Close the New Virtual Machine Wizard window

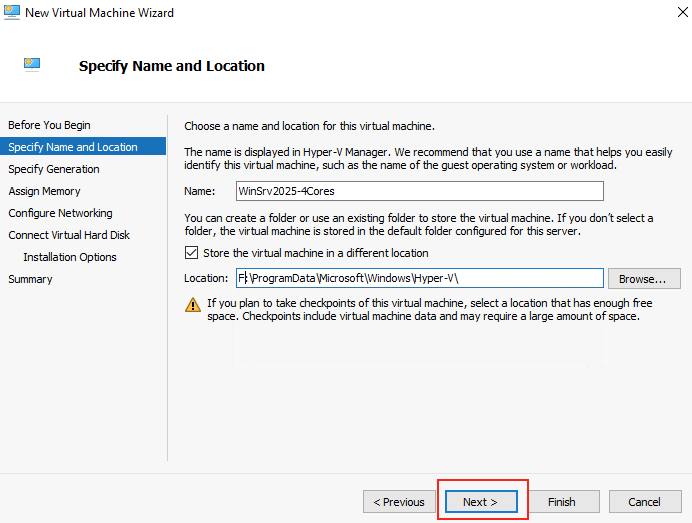(x=682, y=12)
